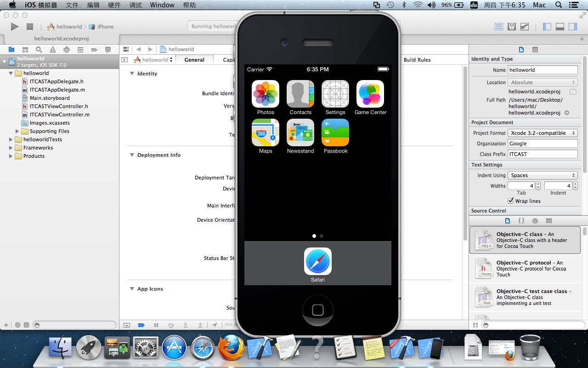Switch to the Build Rules tab
The width and height of the screenshot is (588, 368).
(x=417, y=60)
